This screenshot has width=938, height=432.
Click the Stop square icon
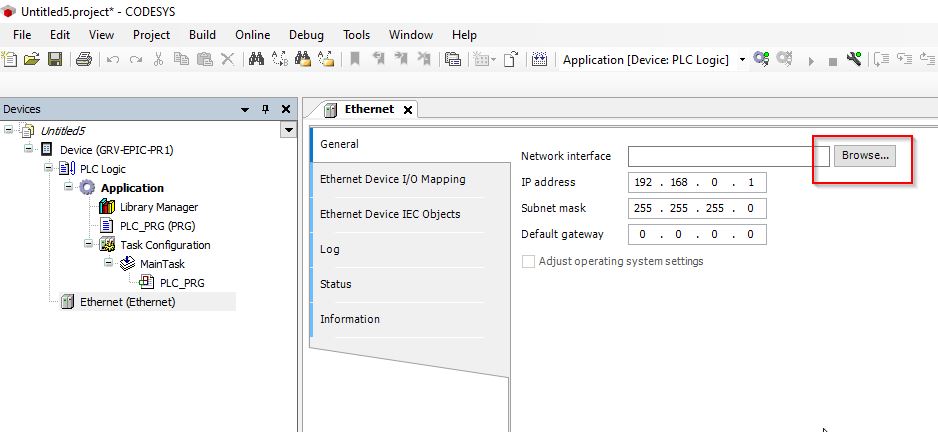[x=833, y=62]
